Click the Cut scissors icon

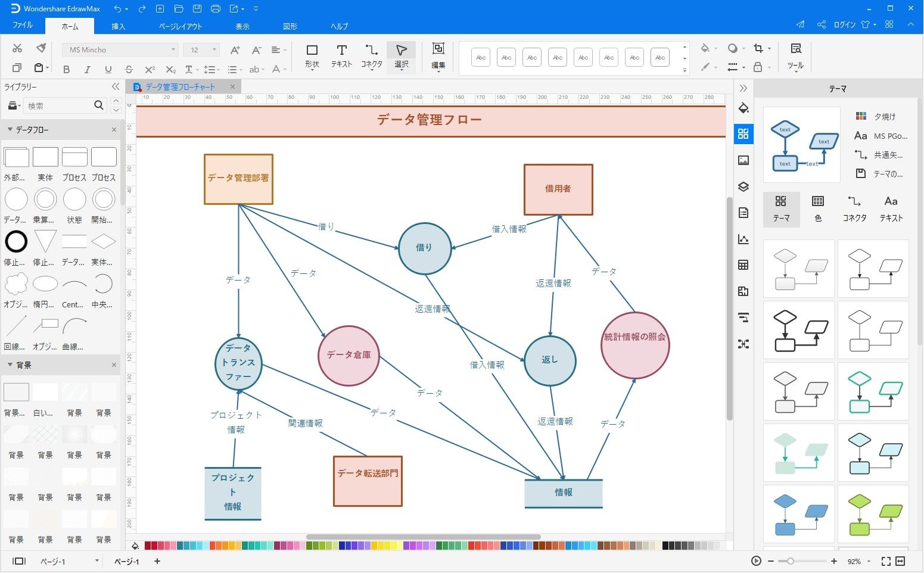pyautogui.click(x=17, y=49)
